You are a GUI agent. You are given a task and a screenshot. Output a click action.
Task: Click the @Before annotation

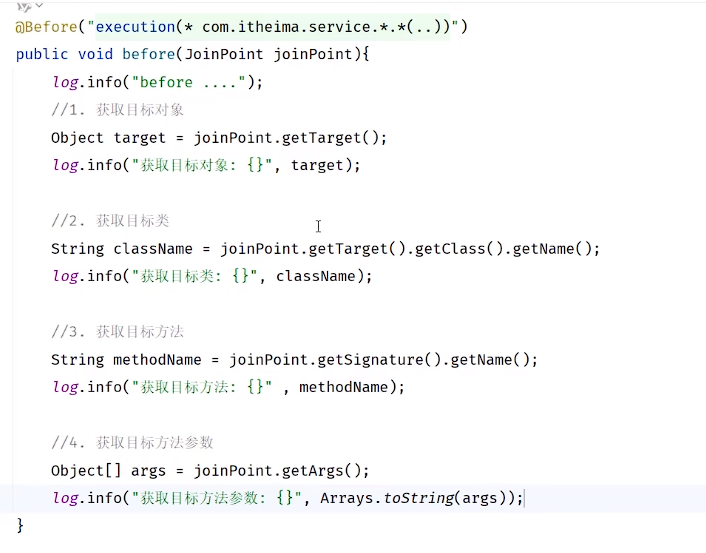(42, 27)
